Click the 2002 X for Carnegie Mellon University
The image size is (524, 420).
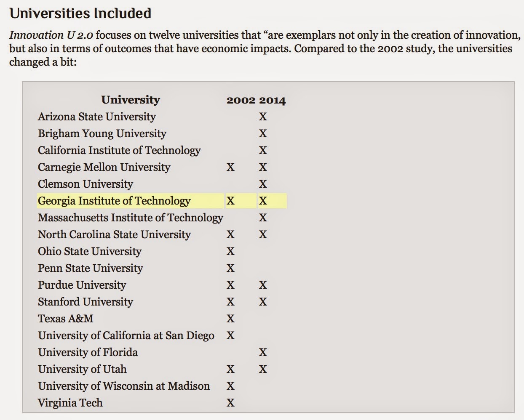pos(230,167)
